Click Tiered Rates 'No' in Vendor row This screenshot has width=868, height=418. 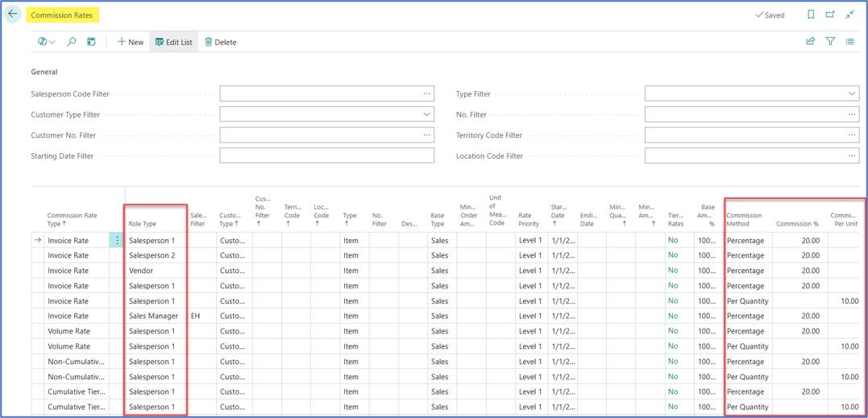[673, 271]
